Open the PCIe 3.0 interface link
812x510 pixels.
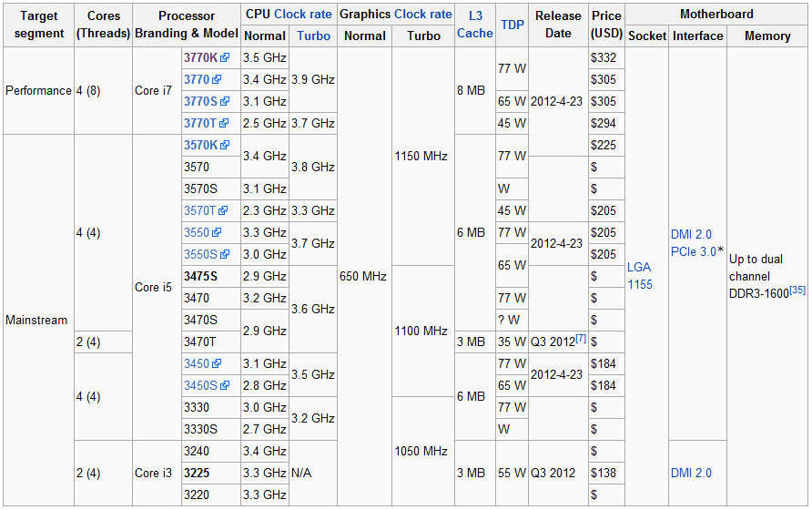point(694,251)
